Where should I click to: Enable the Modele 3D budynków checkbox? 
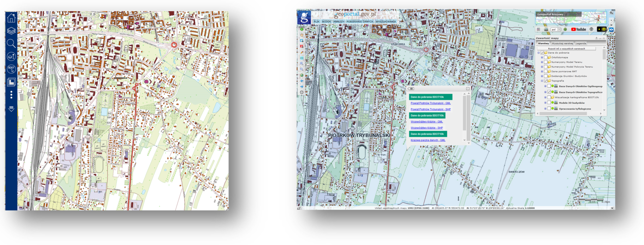549,103
